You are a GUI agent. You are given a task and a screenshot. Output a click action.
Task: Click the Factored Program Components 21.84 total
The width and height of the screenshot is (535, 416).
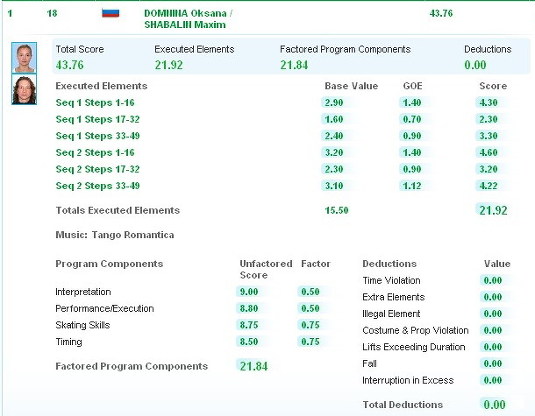254,366
